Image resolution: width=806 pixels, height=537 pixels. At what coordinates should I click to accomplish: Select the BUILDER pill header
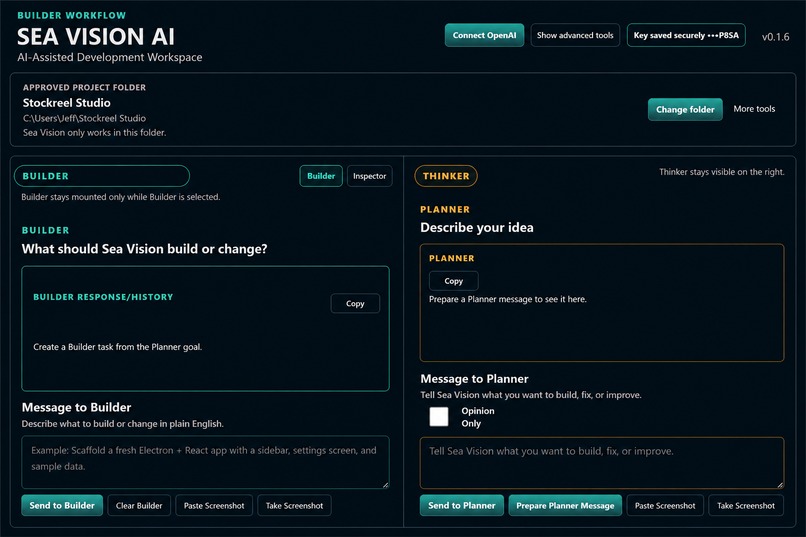[102, 176]
